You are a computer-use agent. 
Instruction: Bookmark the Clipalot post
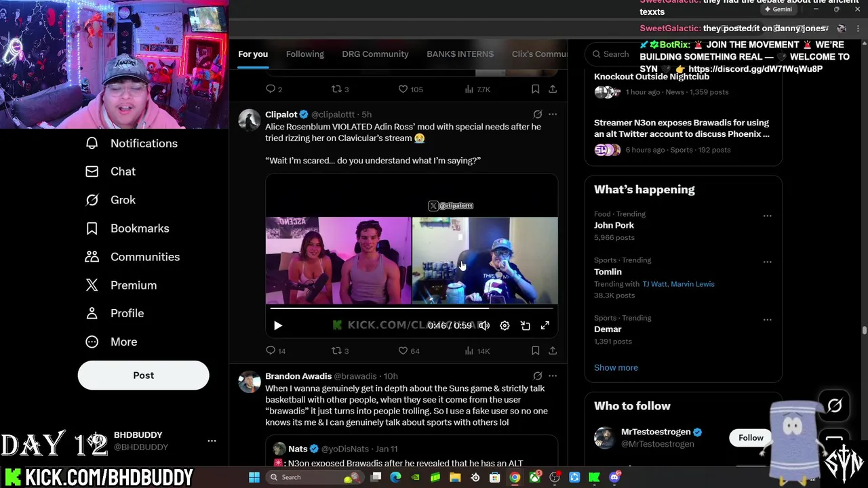click(x=535, y=351)
